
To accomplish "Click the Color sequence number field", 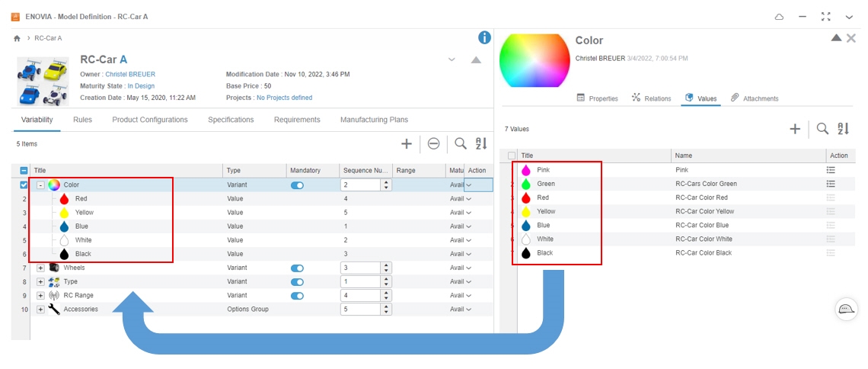I will click(x=361, y=185).
